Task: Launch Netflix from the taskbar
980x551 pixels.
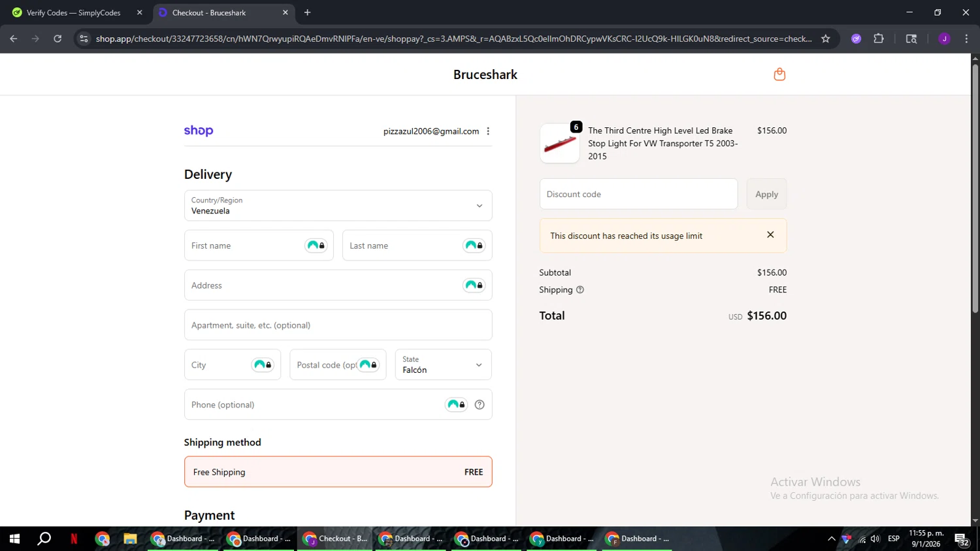Action: (74, 539)
